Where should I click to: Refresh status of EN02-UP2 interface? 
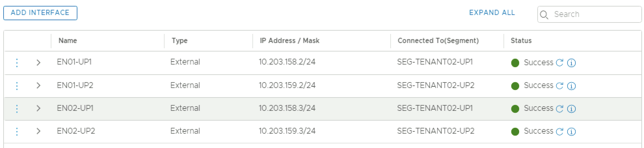[559, 131]
